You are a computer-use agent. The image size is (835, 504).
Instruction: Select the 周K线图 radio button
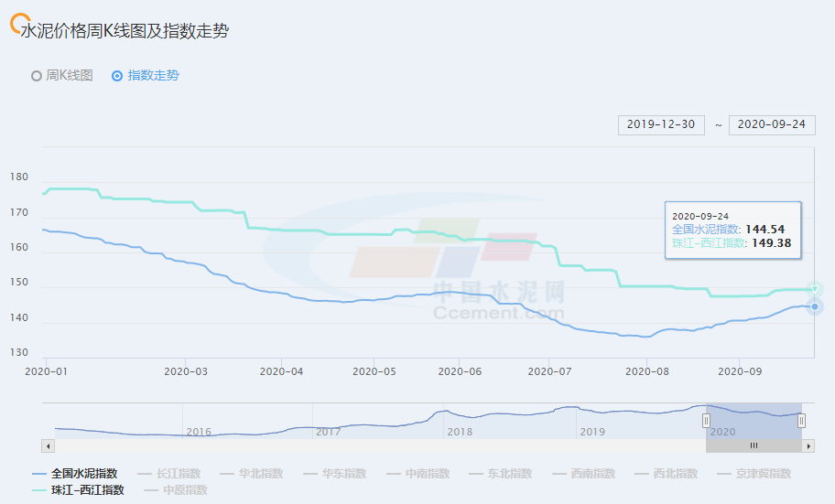pyautogui.click(x=37, y=76)
